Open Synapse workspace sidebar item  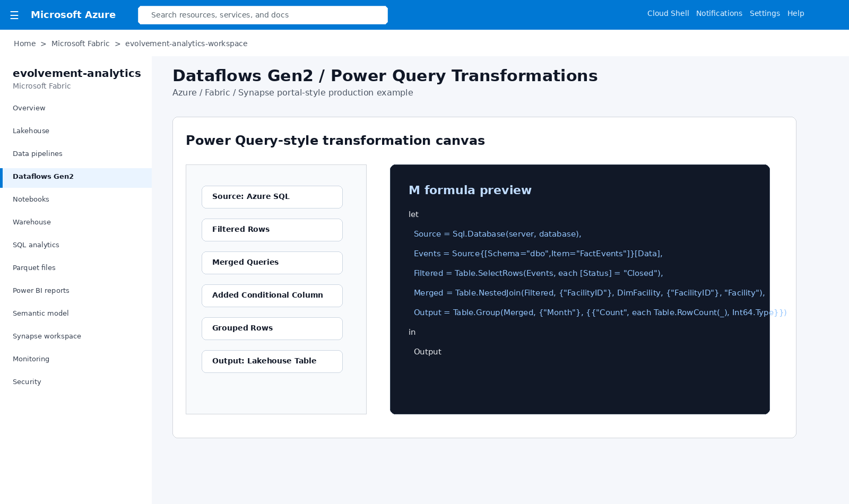pos(76,336)
